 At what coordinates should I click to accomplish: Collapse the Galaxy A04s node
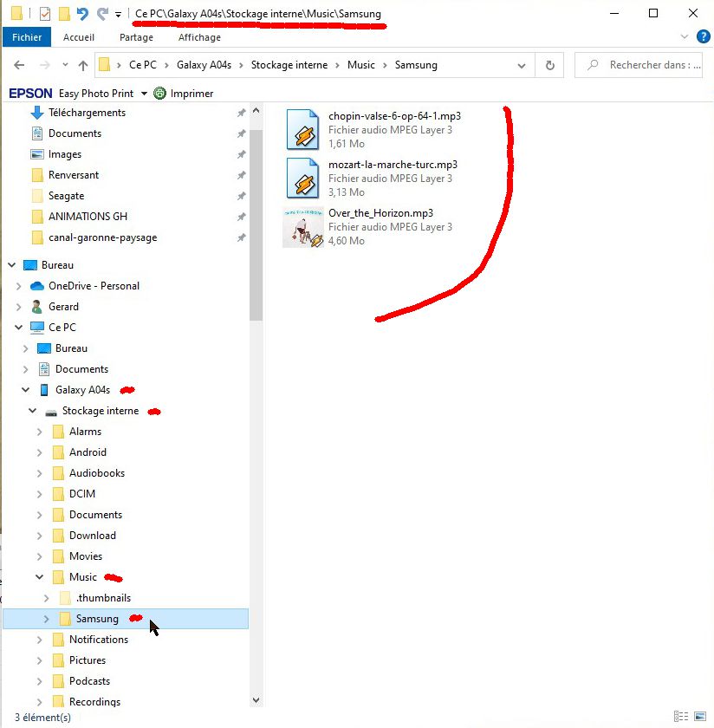coord(25,390)
